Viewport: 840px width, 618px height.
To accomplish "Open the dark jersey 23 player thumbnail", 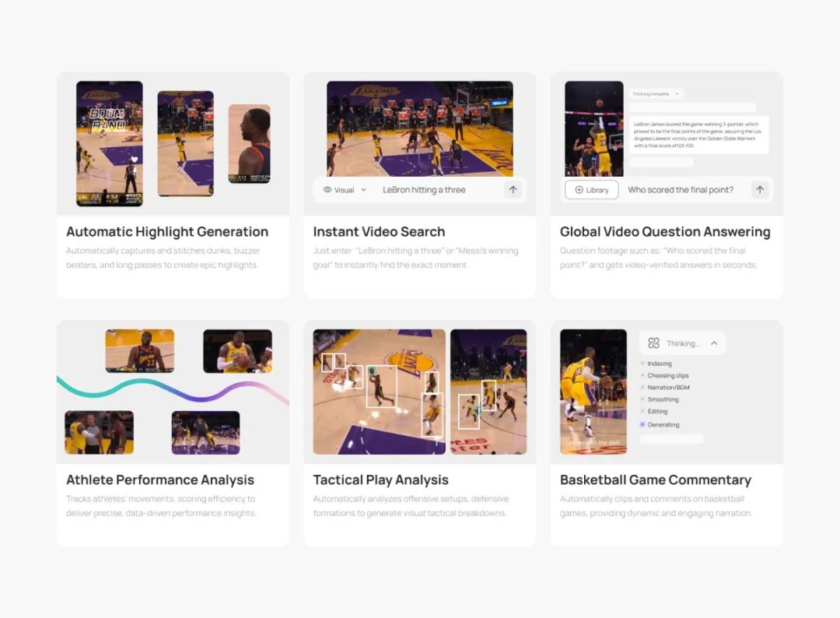I will [x=140, y=350].
